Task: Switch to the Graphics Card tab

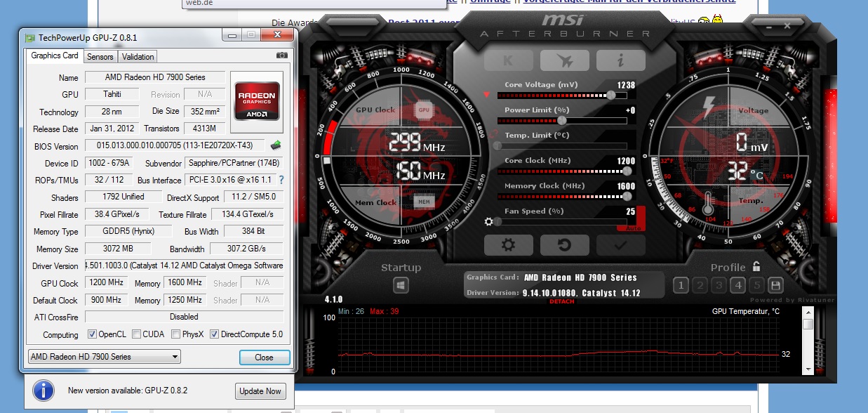Action: point(55,55)
